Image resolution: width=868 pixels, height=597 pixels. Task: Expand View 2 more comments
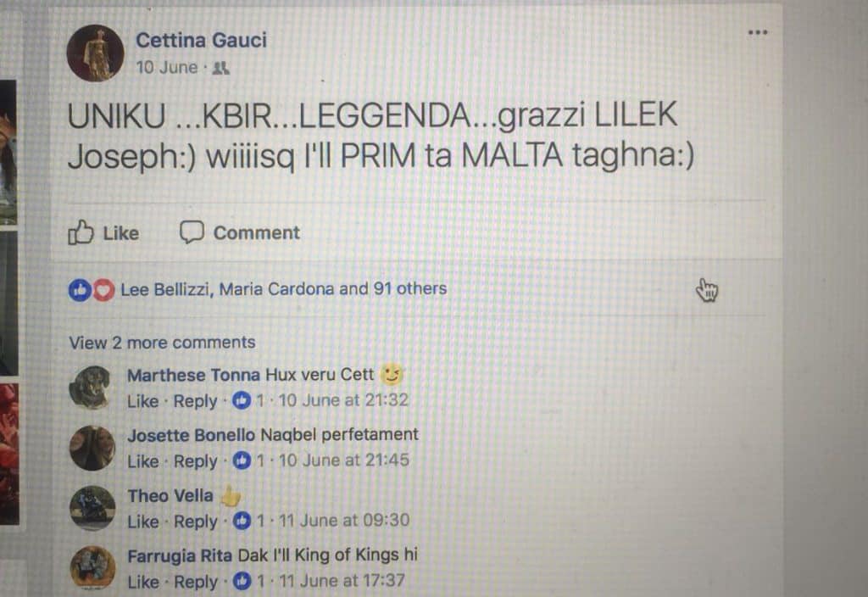(162, 343)
